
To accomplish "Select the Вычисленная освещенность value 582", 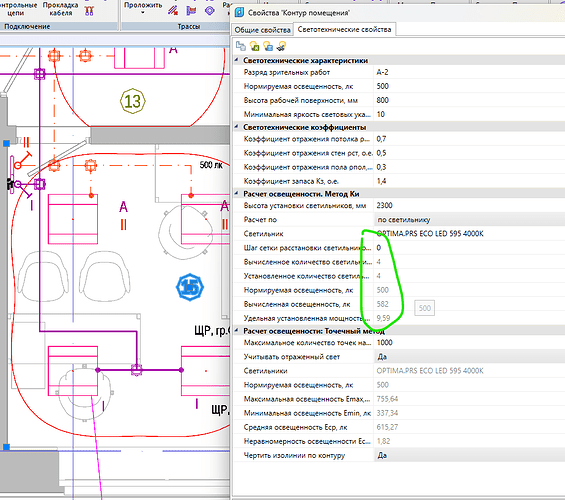I will 382,304.
